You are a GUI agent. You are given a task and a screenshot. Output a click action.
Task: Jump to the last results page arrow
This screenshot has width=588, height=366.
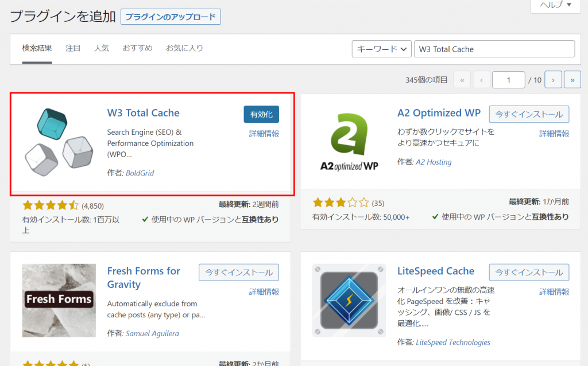pos(572,80)
